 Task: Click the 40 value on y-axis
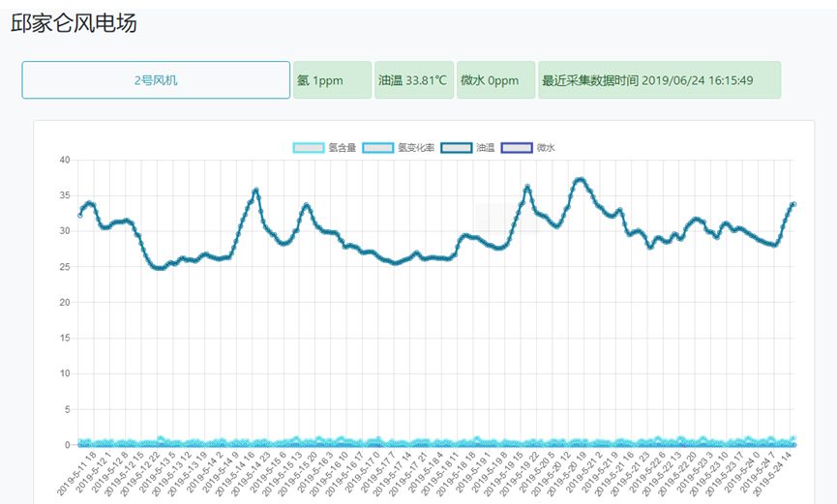click(64, 160)
